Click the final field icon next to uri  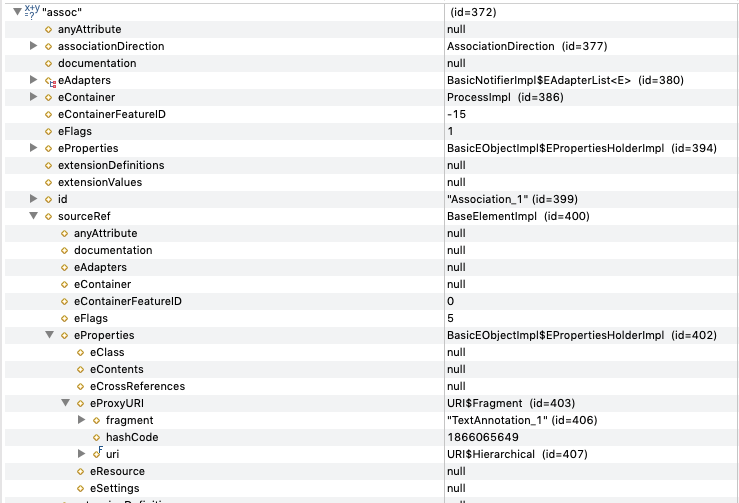coord(98,453)
